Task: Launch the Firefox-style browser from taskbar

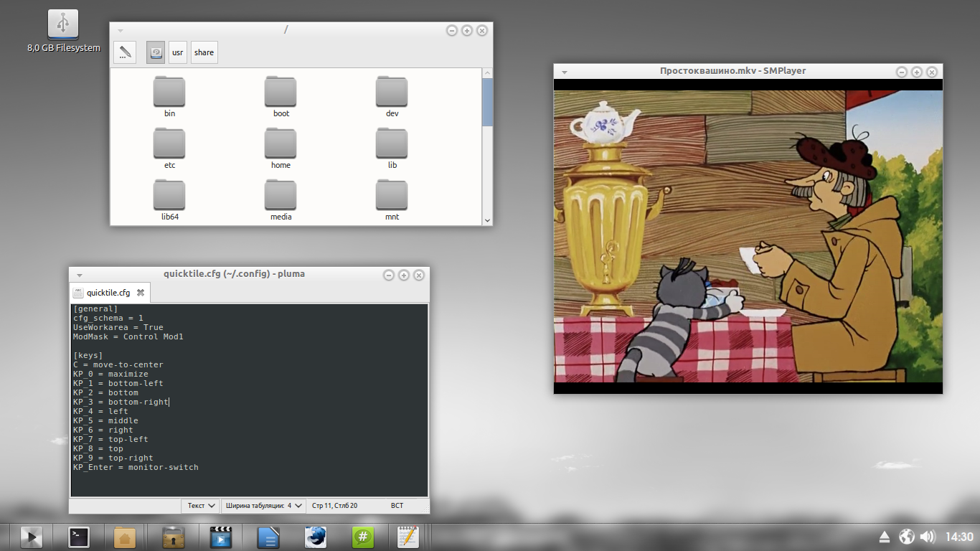Action: coord(316,537)
